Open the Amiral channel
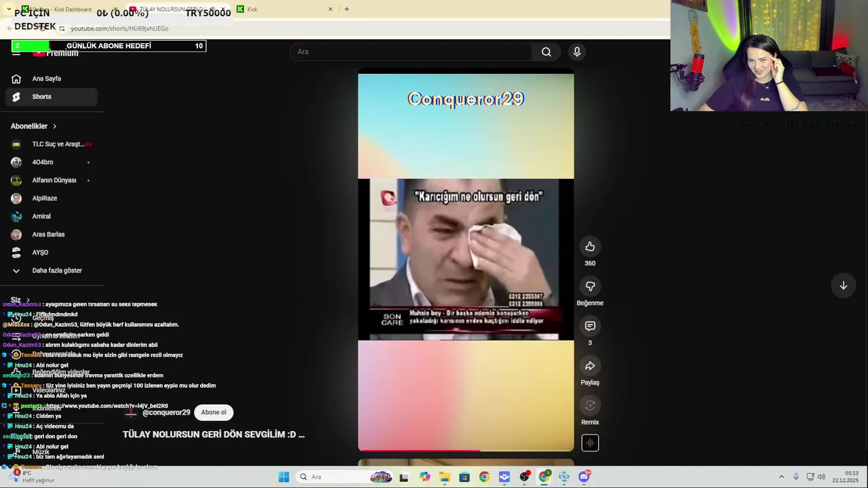This screenshot has height=488, width=868. pyautogui.click(x=51, y=216)
